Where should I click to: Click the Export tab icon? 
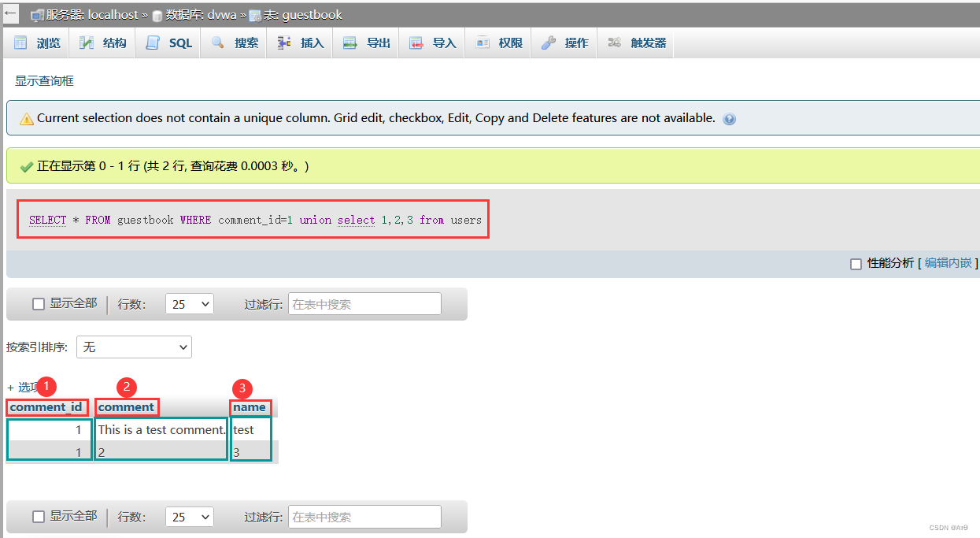click(350, 43)
